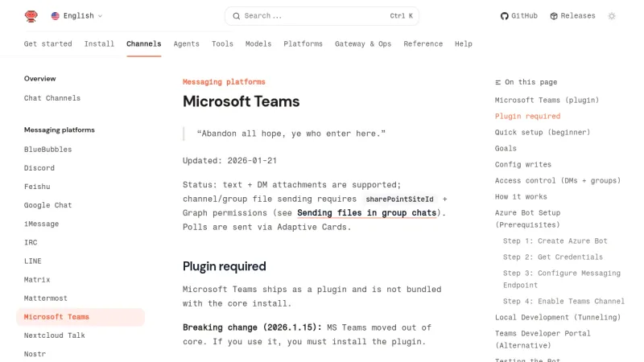Image resolution: width=644 pixels, height=362 pixels.
Task: Click the Plugin required section heading
Action: tap(225, 266)
